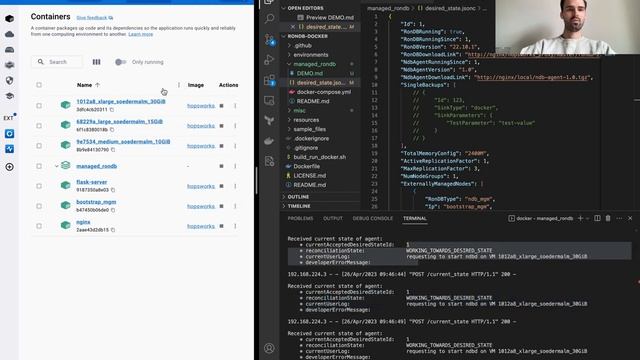Check the 9e7534_medium_soedermalm_10GiB checkbox
Image resolution: width=640 pixels, height=360 pixels.
tap(39, 146)
